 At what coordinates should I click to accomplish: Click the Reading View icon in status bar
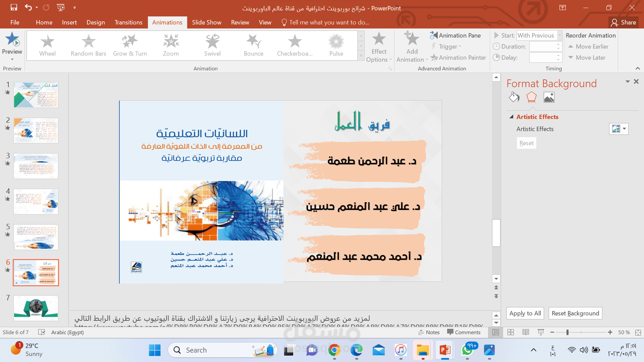[526, 332]
